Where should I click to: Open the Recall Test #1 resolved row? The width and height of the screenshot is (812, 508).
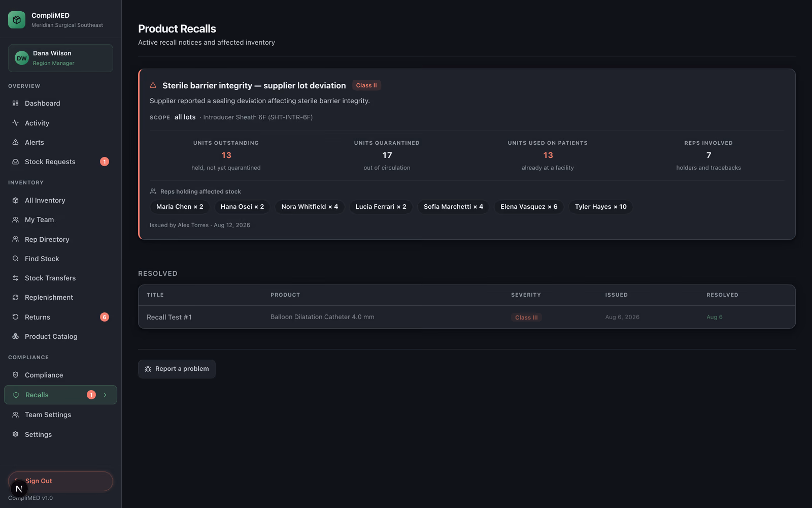coord(466,317)
